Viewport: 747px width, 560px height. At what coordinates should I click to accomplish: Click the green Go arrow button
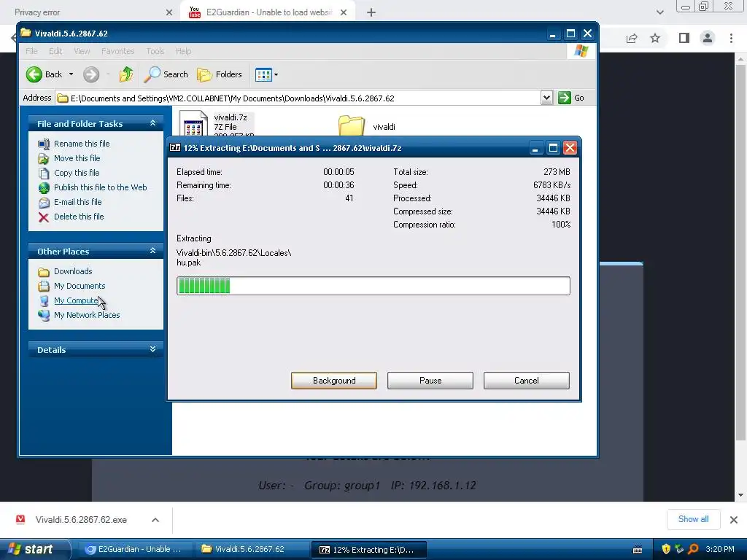click(565, 98)
